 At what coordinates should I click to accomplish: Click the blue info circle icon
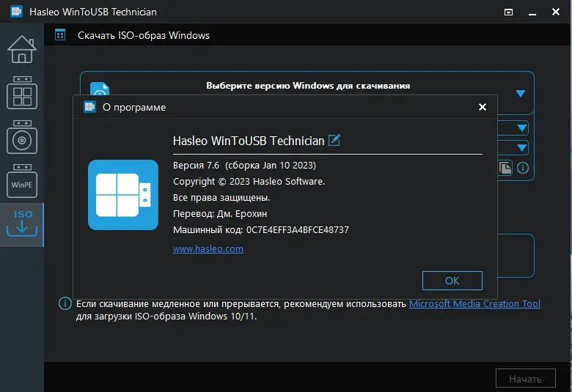[x=523, y=168]
